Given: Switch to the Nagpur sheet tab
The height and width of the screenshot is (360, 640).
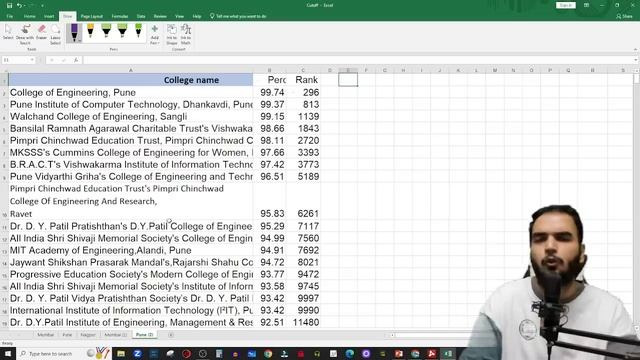Looking at the screenshot, I should click(x=88, y=335).
